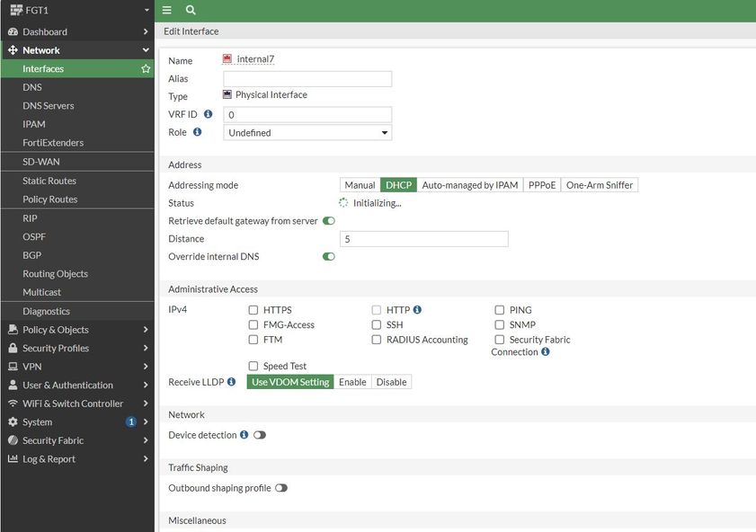Check the FMG-Access checkbox
Screen dimensions: 756x532
(x=253, y=324)
